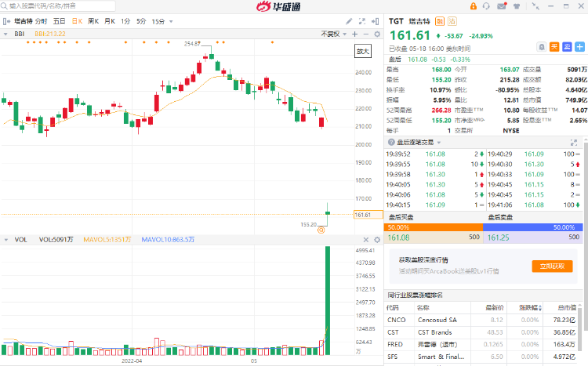
Task: Open the 不复权 adjustment dropdown
Action: (332, 34)
